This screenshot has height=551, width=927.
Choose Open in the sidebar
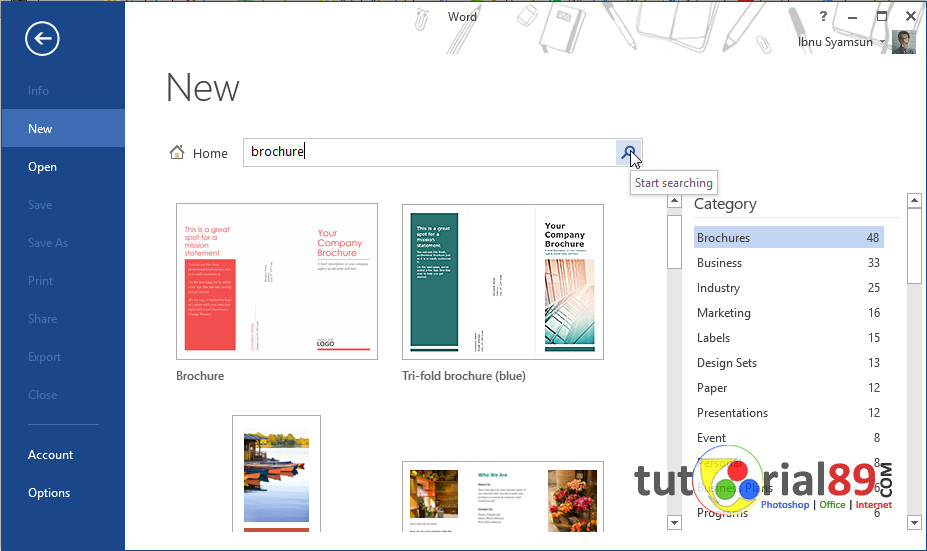(43, 167)
